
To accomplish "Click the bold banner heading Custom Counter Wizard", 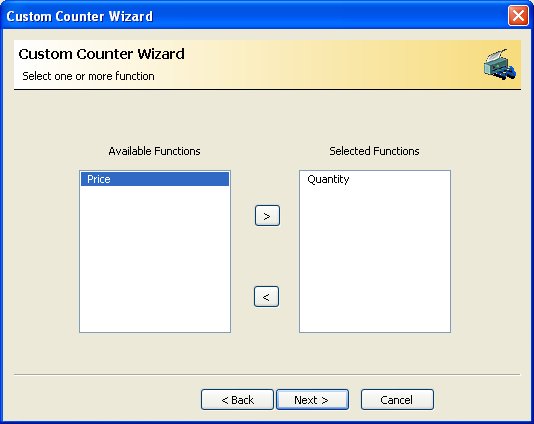I will (101, 54).
